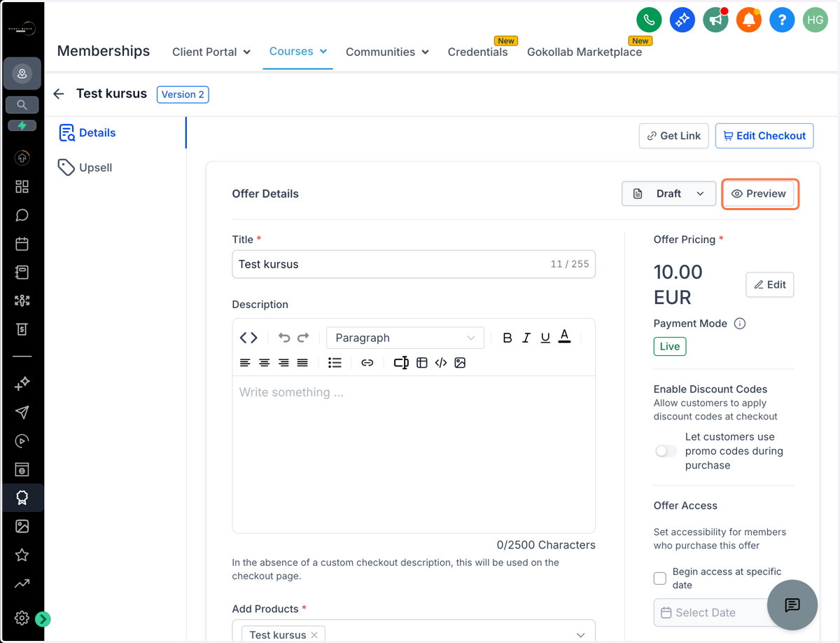The width and height of the screenshot is (840, 643).
Task: Edit the offer pricing
Action: 770,284
